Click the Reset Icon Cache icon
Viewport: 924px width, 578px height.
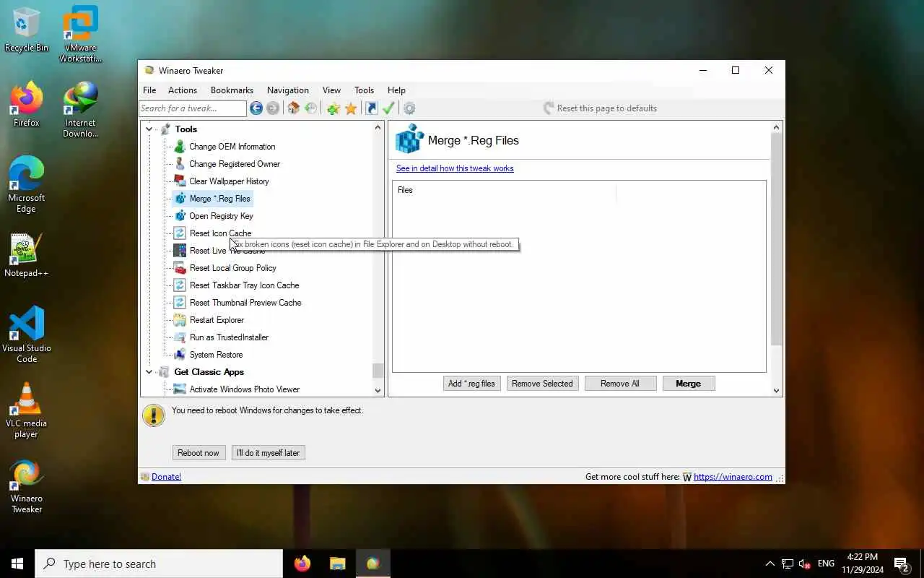(x=180, y=233)
